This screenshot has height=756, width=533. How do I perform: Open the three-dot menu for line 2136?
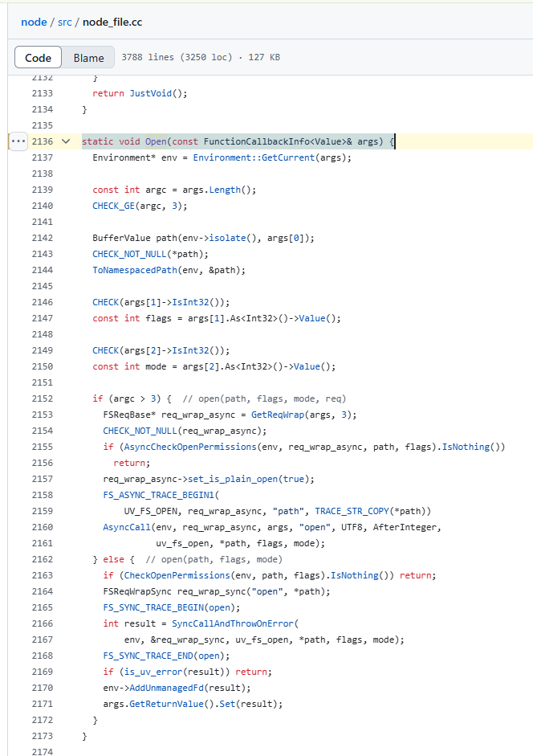tap(18, 141)
